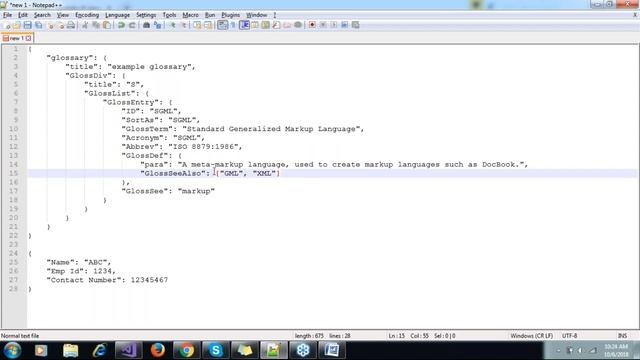Image resolution: width=640 pixels, height=360 pixels.
Task: Start macro recording with the red record icon
Action: pos(312,25)
